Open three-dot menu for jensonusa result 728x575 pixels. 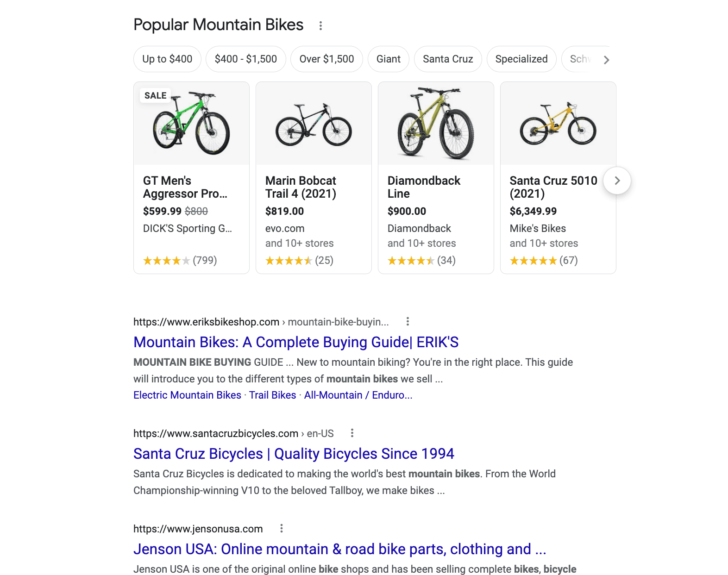pos(282,528)
